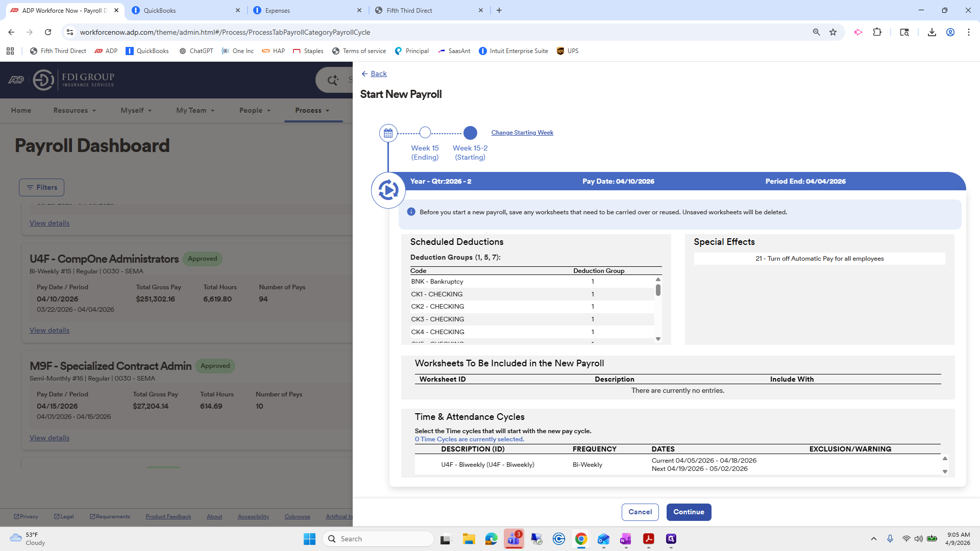The width and height of the screenshot is (980, 551).
Task: Open Chrome extensions puzzle icon
Action: (877, 32)
